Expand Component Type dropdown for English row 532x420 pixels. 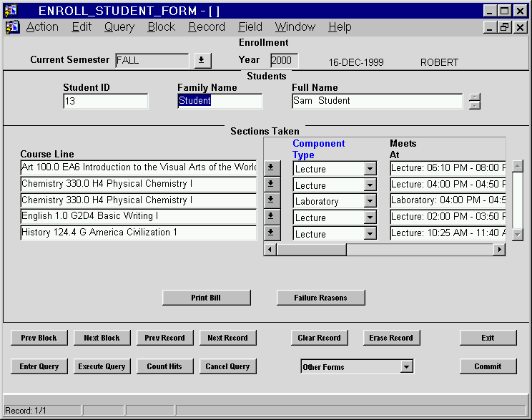pyautogui.click(x=370, y=217)
